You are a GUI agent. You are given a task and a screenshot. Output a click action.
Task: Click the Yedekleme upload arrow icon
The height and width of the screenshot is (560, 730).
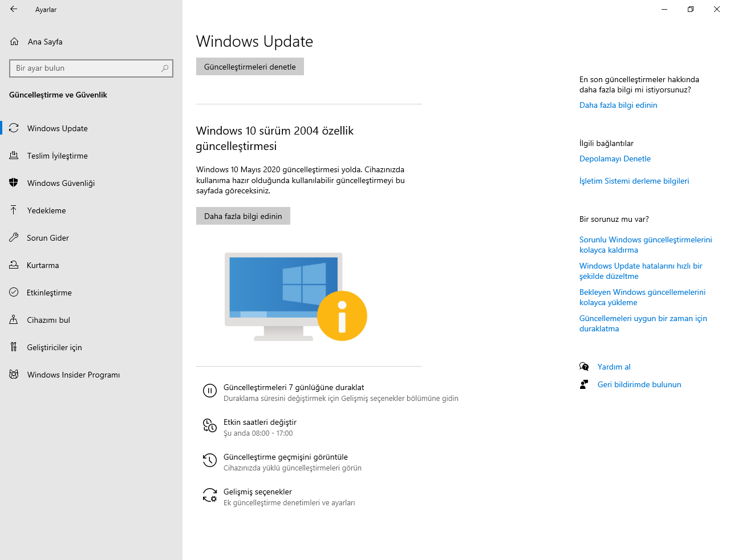(x=14, y=210)
